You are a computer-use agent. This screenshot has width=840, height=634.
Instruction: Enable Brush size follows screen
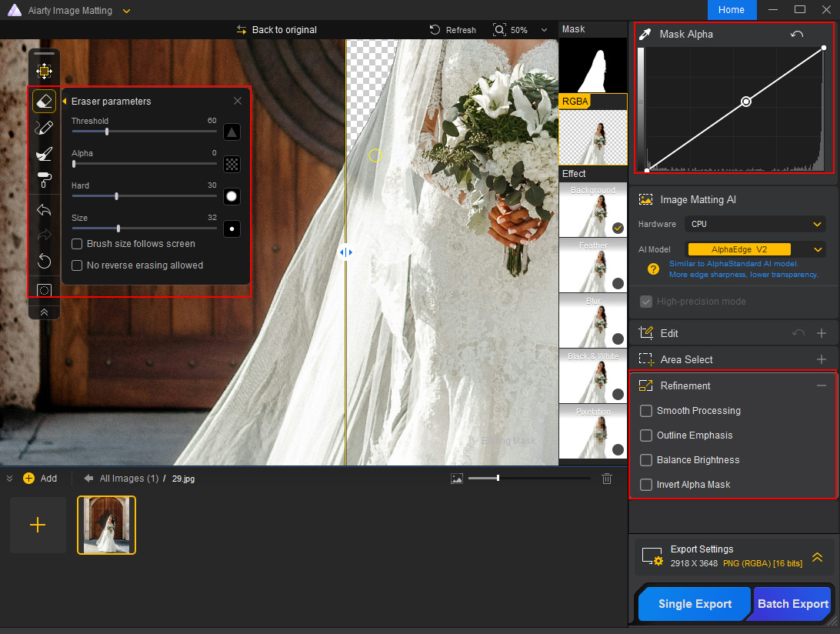click(x=77, y=244)
